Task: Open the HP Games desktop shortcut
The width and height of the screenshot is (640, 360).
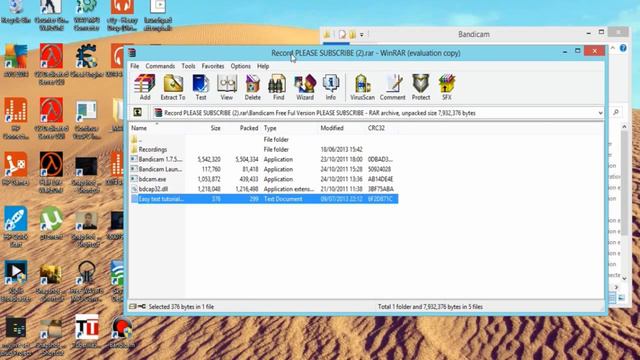Action: point(16,169)
